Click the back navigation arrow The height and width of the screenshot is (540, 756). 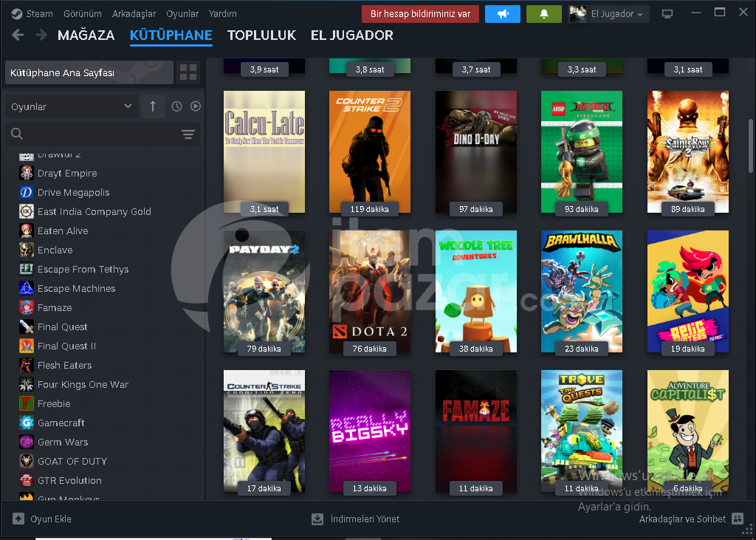[x=18, y=35]
